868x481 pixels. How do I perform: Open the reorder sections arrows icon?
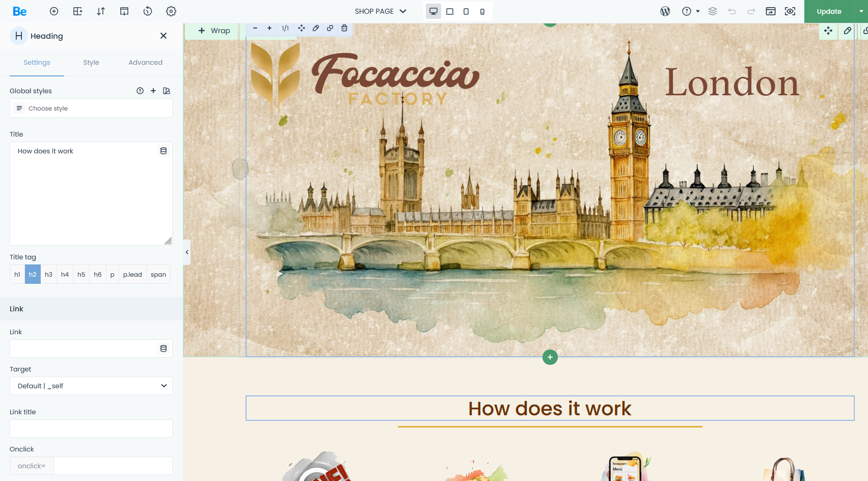[101, 11]
